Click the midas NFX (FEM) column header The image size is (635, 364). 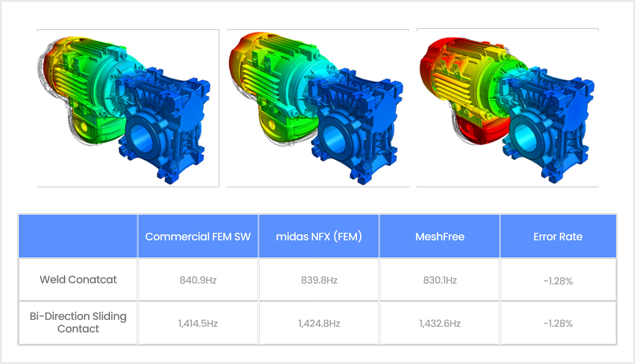[x=319, y=237]
